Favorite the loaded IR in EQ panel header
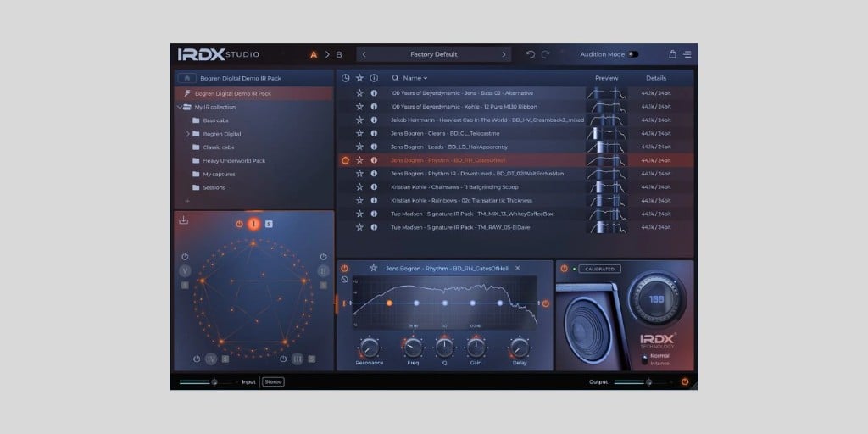This screenshot has height=434, width=868. [373, 268]
